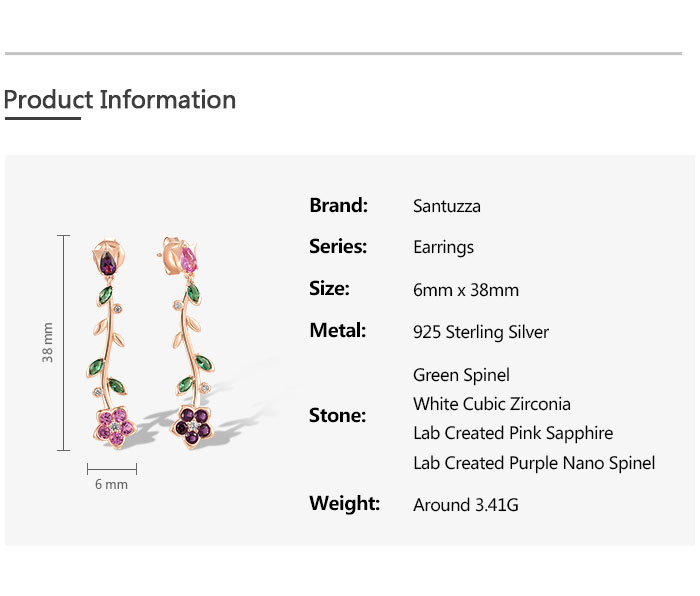Click the Around 3.41G weight value
Image resolution: width=700 pixels, height=596 pixels.
[466, 505]
